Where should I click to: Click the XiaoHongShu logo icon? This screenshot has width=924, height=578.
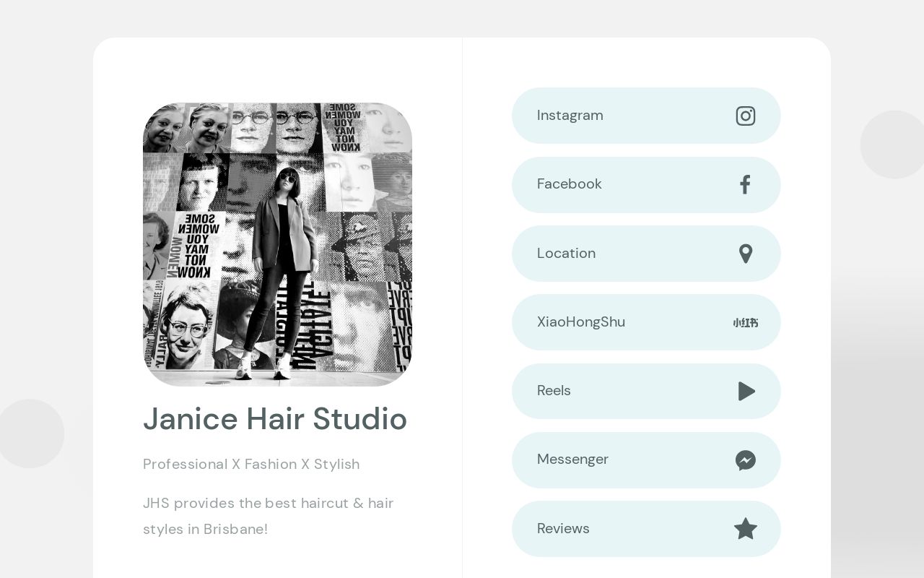746,323
